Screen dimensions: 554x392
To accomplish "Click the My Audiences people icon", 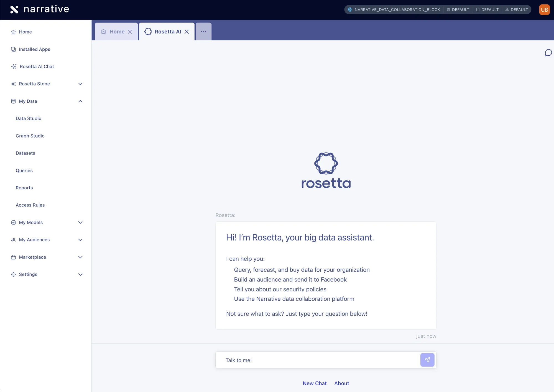I will pyautogui.click(x=13, y=240).
